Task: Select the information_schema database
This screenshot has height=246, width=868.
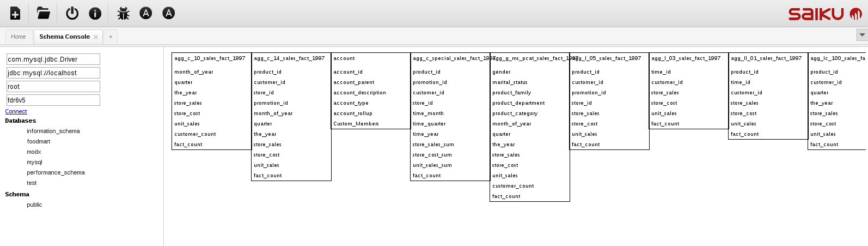Action: (x=53, y=131)
